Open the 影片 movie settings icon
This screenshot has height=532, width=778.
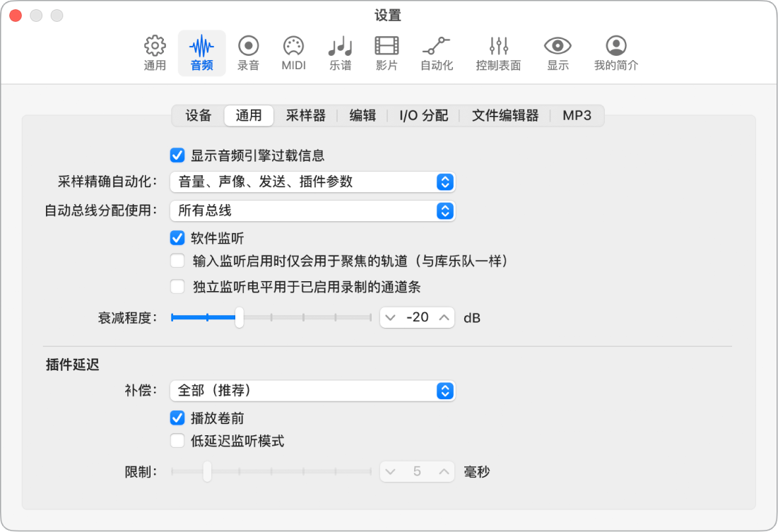tap(387, 49)
